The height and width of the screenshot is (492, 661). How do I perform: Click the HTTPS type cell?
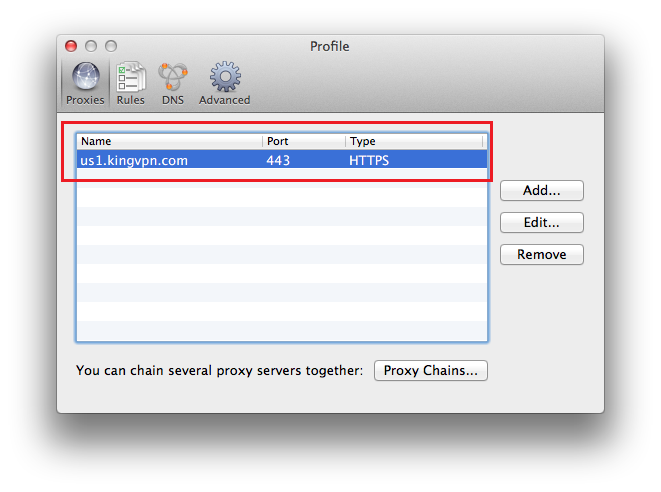[x=369, y=161]
